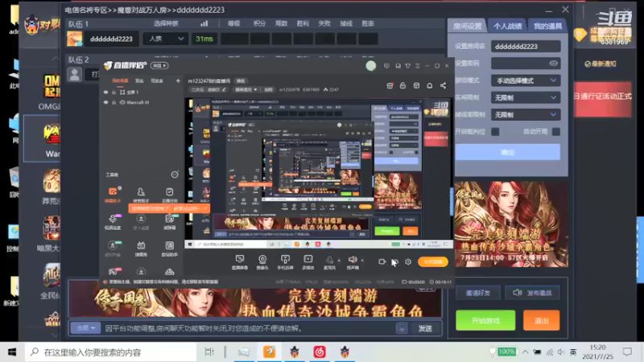Click the speaker (扬声器) icon
644x362 pixels.
pyautogui.click(x=353, y=261)
